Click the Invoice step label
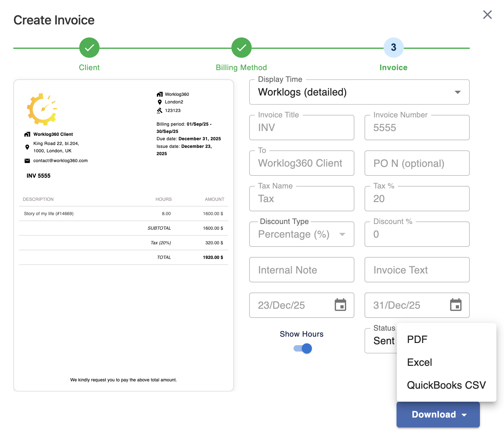504x448 pixels. coord(393,68)
